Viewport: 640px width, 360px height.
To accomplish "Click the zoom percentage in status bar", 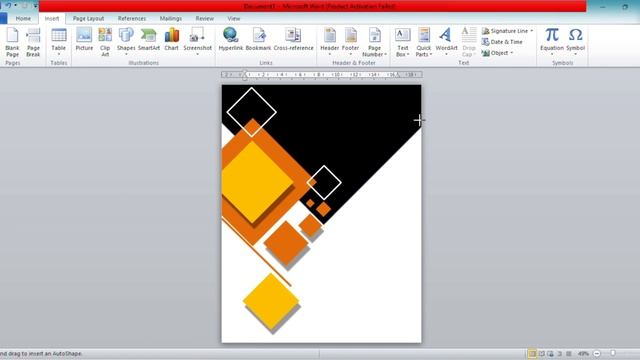I will tap(583, 353).
